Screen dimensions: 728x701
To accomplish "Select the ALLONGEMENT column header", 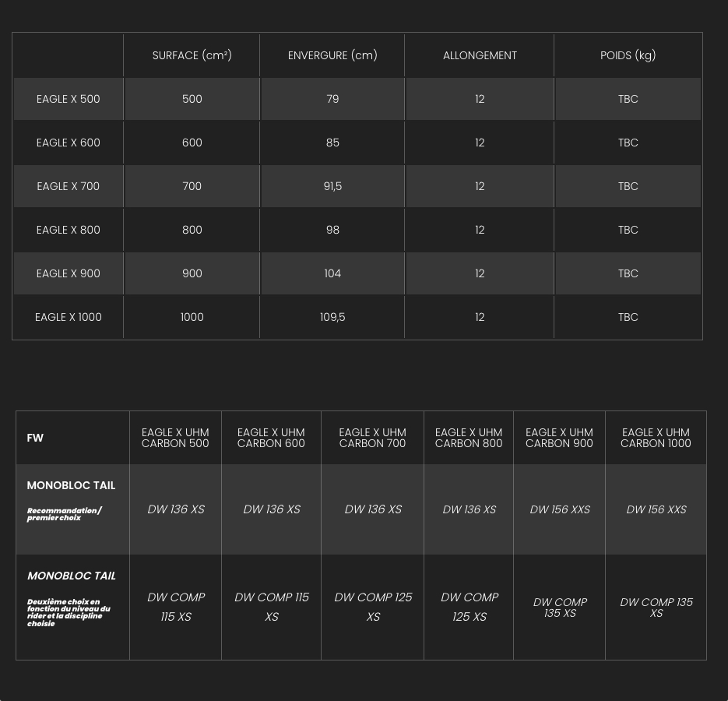I will point(480,55).
